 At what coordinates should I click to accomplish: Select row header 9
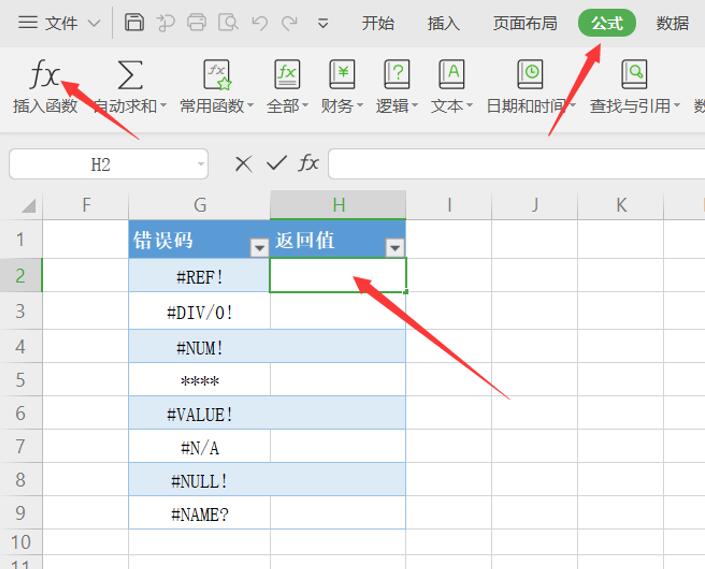point(21,513)
